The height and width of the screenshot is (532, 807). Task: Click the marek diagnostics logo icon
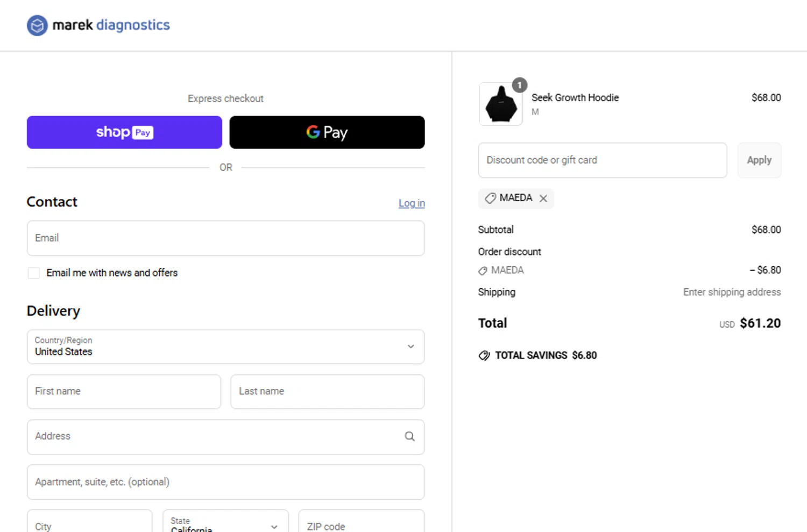(x=37, y=25)
